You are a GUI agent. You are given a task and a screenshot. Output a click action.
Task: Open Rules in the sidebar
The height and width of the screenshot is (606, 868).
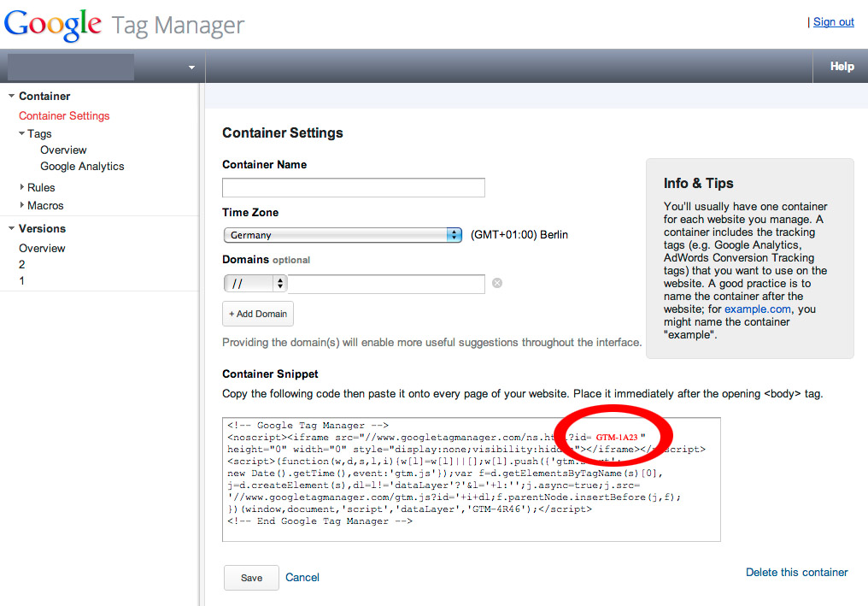coord(41,187)
